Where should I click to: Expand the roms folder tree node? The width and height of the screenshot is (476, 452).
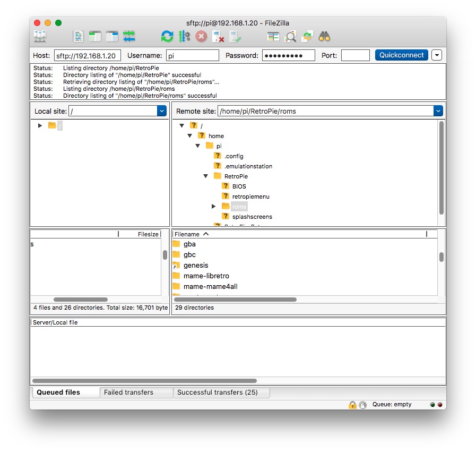click(213, 207)
